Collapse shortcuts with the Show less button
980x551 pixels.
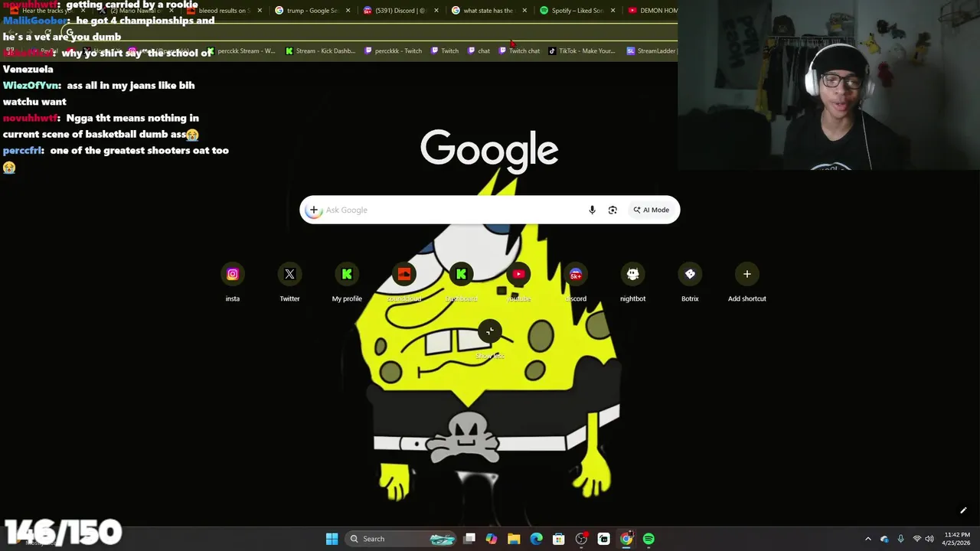click(x=490, y=331)
